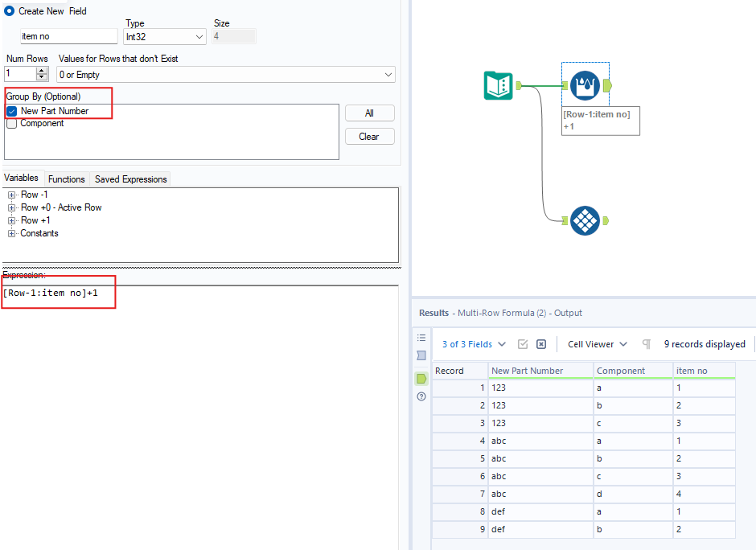Open the '0 or Empty' values dropdown
The width and height of the screenshot is (756, 550).
click(387, 74)
